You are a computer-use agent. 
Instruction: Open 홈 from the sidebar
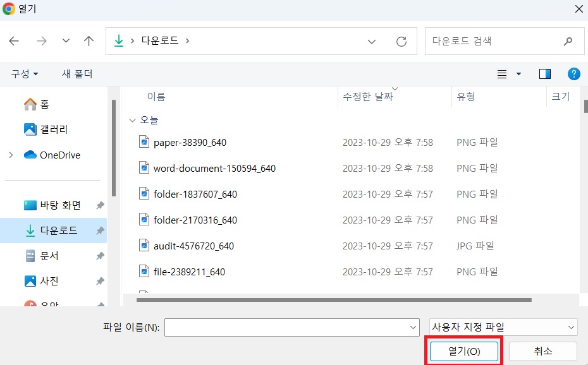click(40, 104)
